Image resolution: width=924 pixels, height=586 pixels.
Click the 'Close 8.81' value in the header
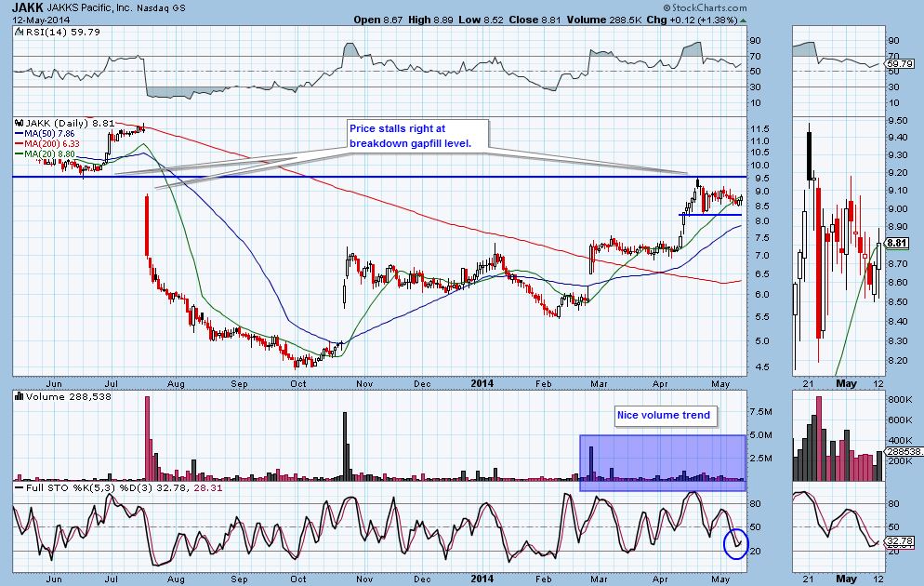coord(535,20)
